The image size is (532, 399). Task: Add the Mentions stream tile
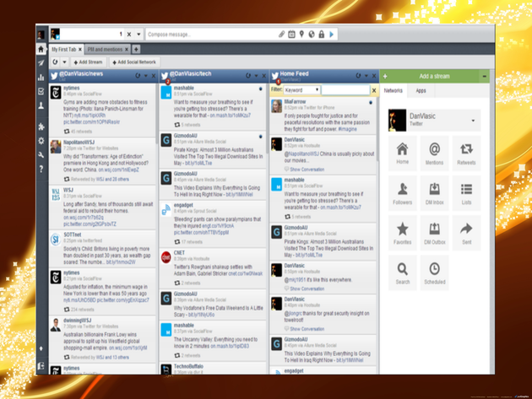[x=434, y=154]
